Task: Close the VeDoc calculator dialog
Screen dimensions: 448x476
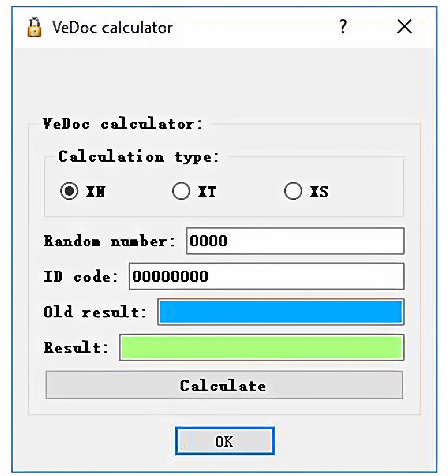Action: click(x=404, y=26)
